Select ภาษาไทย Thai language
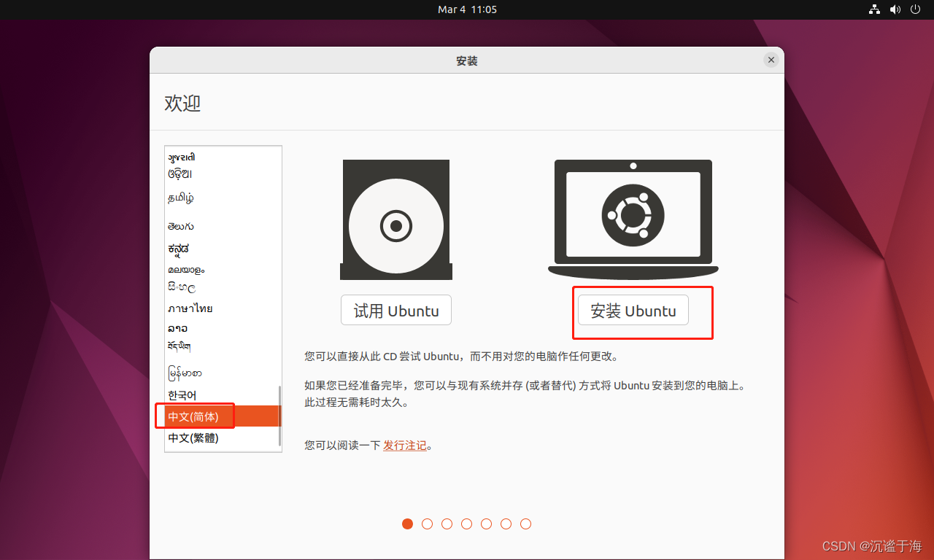 point(223,308)
